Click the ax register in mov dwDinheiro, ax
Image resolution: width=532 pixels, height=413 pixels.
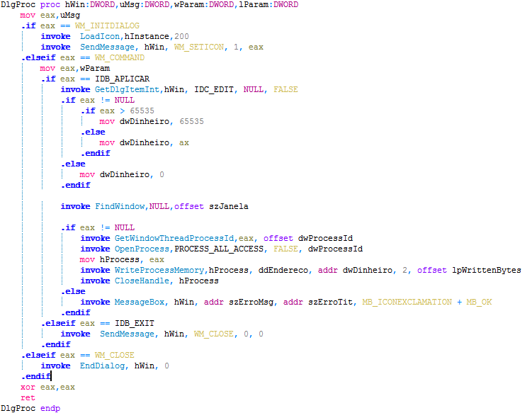pos(184,142)
